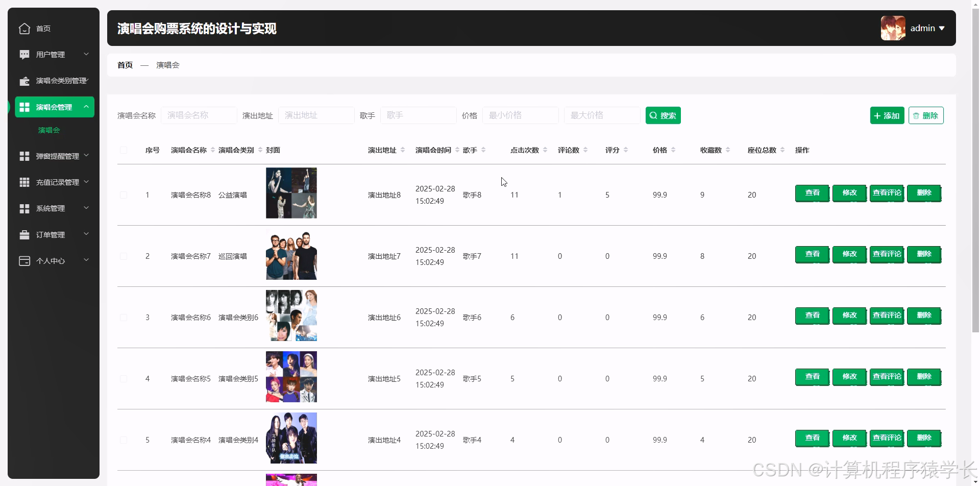Screen dimensions: 980x486
Task: Expand 演唱会类别管理 chevron
Action: tap(87, 80)
